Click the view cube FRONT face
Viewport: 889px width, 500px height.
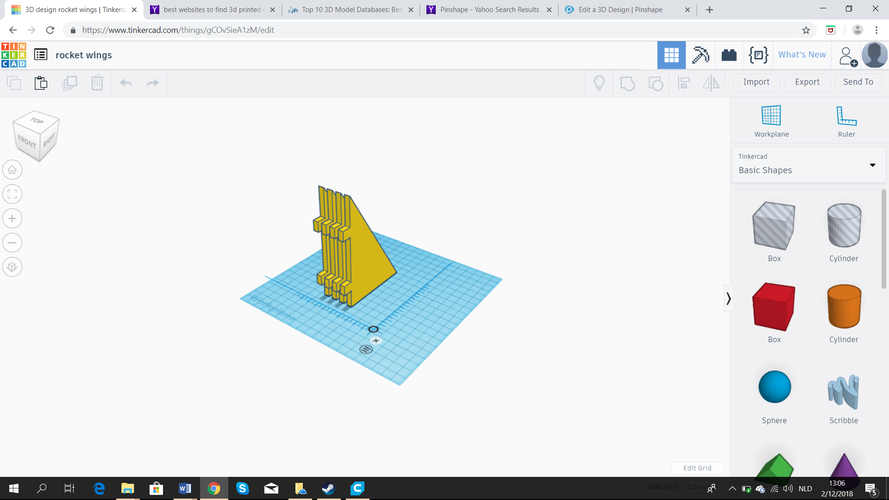click(x=26, y=142)
